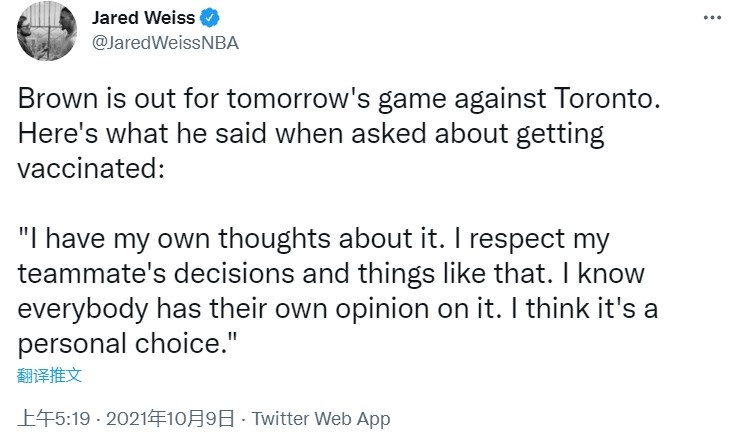This screenshot has height=437, width=737.
Task: Open the Twitter Web App source link
Action: click(x=321, y=418)
